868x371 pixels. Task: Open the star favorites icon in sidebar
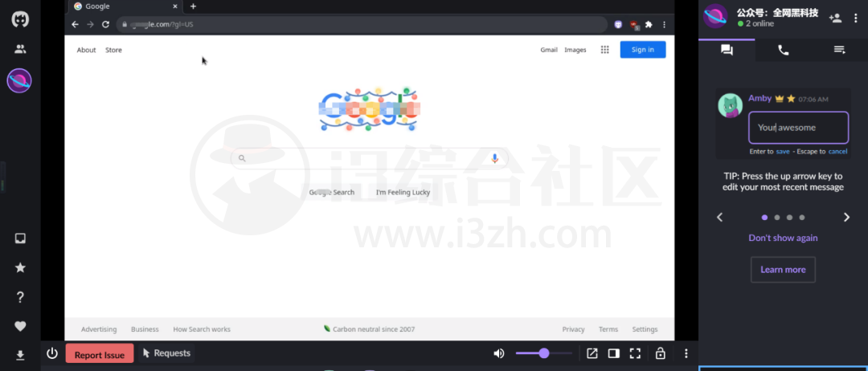[20, 267]
